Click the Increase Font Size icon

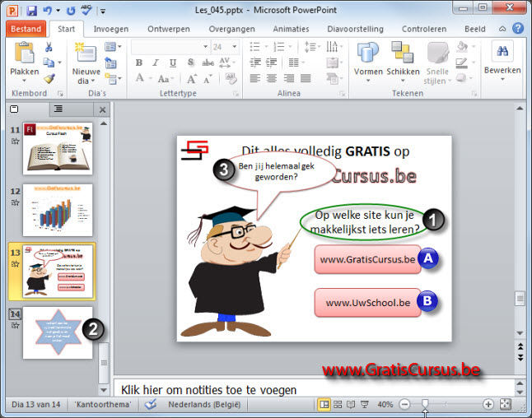[191, 79]
